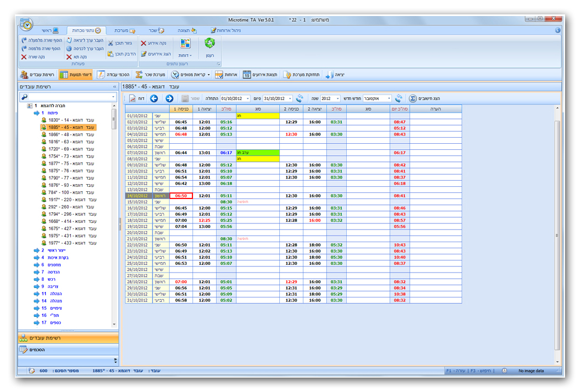Click the Paste content (הדבק תוכן) icon
Image resolution: width=580 pixels, height=392 pixels.
111,54
